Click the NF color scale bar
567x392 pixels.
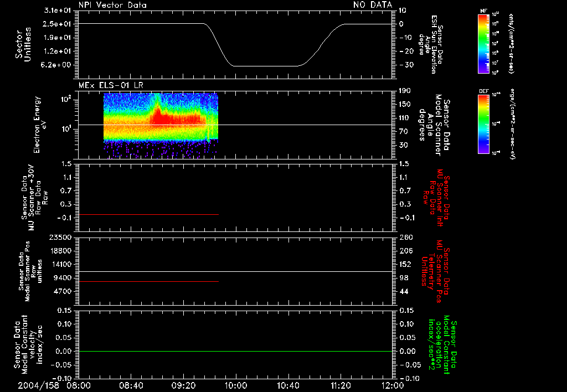click(x=483, y=43)
